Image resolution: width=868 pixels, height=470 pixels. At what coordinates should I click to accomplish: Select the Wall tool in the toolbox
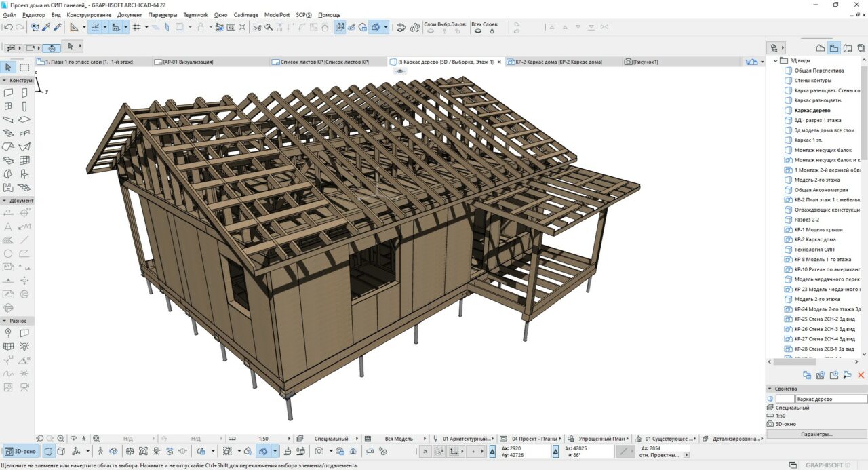point(8,92)
